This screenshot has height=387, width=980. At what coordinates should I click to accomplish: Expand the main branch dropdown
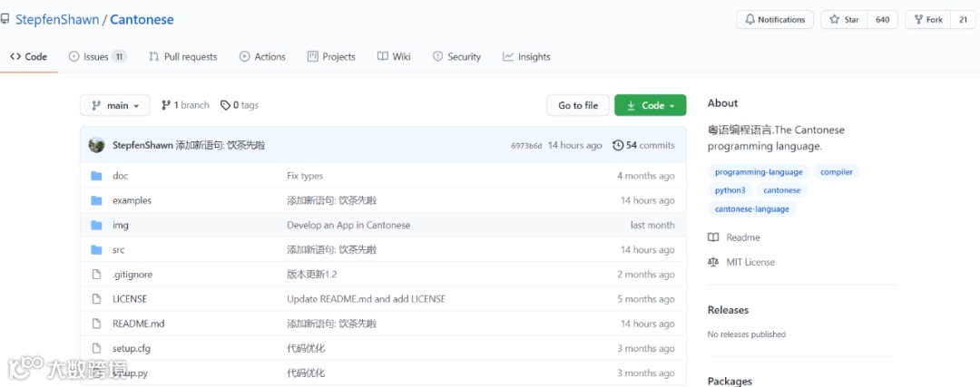point(115,105)
